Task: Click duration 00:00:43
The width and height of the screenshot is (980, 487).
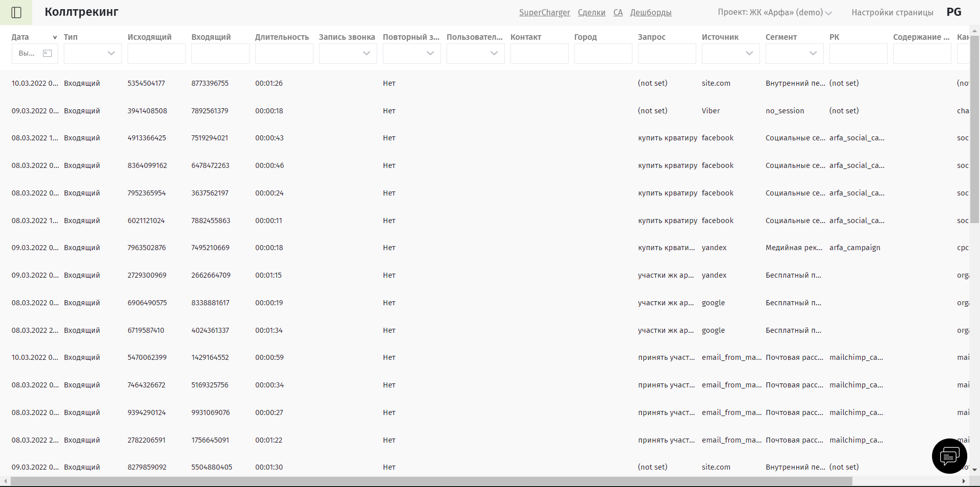Action: (x=269, y=138)
